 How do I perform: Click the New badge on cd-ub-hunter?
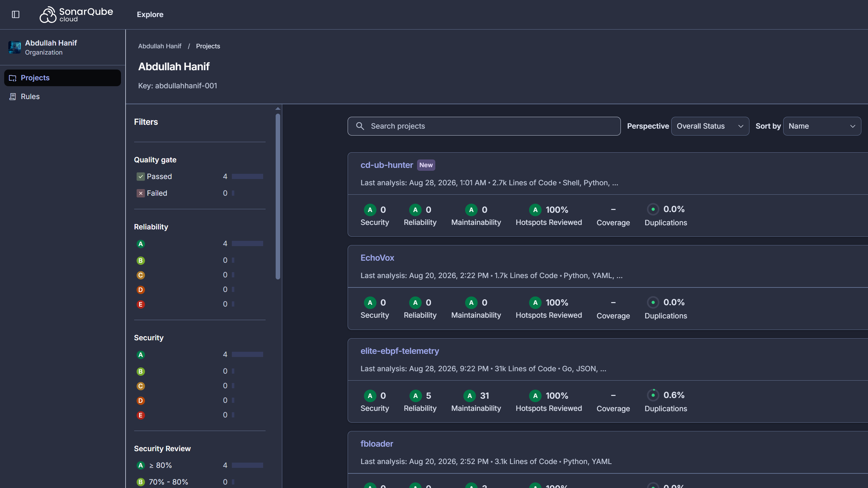[426, 165]
